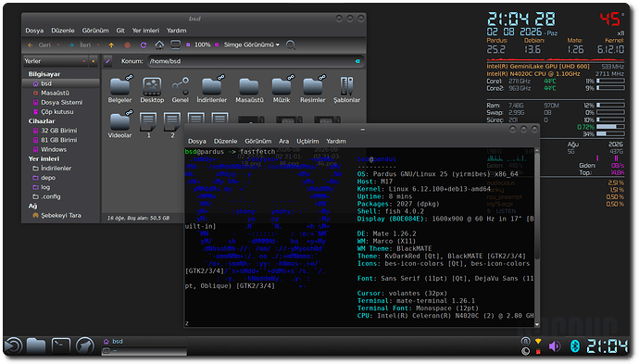Image resolution: width=639 pixels, height=364 pixels.
Task: Launch file manager from the panel folder icon
Action: coord(36,346)
